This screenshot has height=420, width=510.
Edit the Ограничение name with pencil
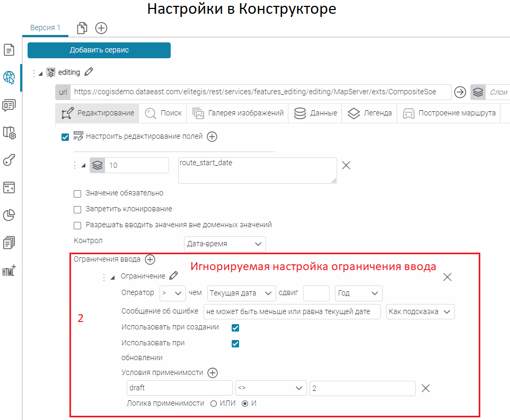point(174,275)
